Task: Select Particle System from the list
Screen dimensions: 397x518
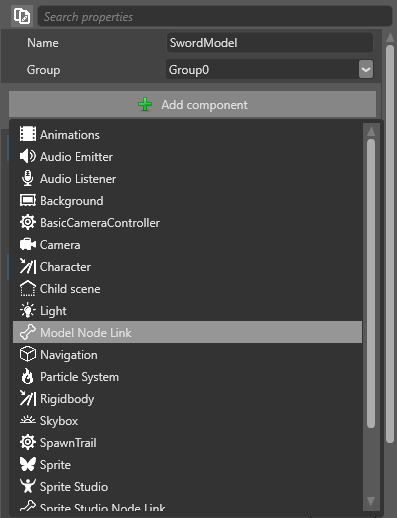Action: (187, 376)
